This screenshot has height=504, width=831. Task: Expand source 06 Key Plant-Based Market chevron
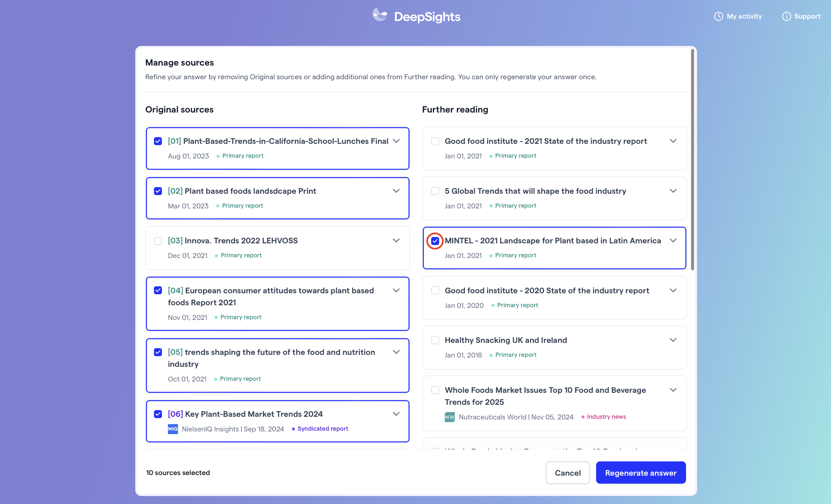coord(396,414)
